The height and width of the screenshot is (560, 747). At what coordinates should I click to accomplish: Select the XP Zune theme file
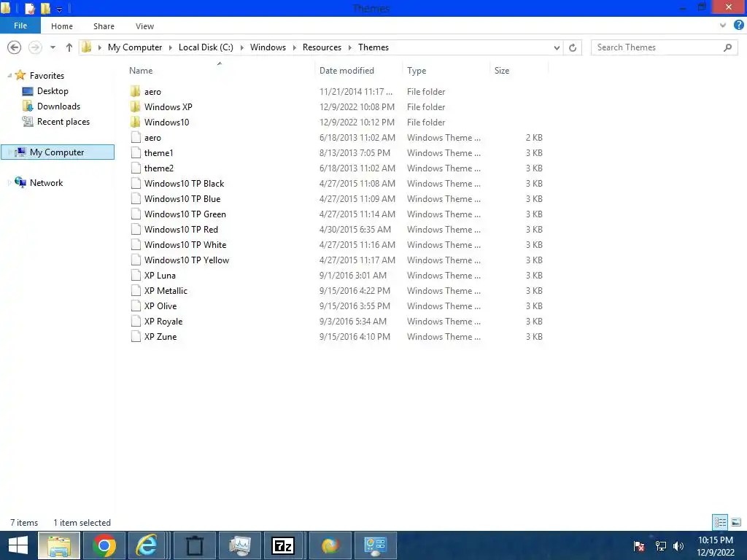click(x=160, y=337)
